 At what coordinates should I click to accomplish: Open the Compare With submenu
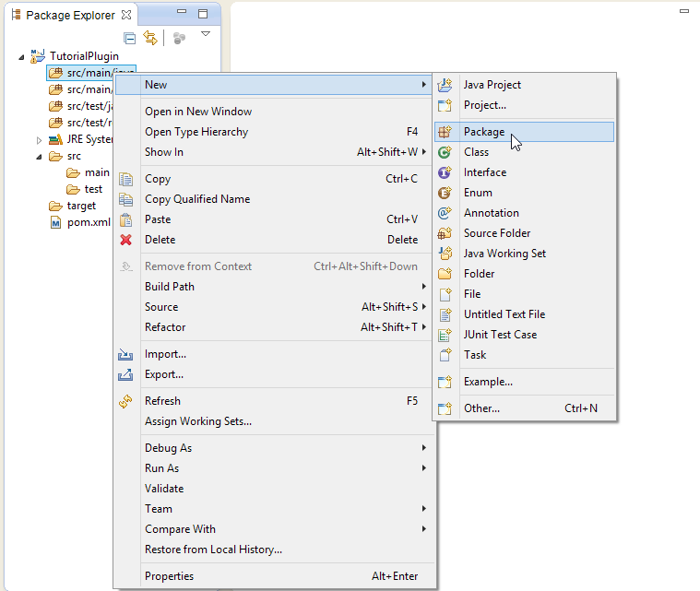273,529
